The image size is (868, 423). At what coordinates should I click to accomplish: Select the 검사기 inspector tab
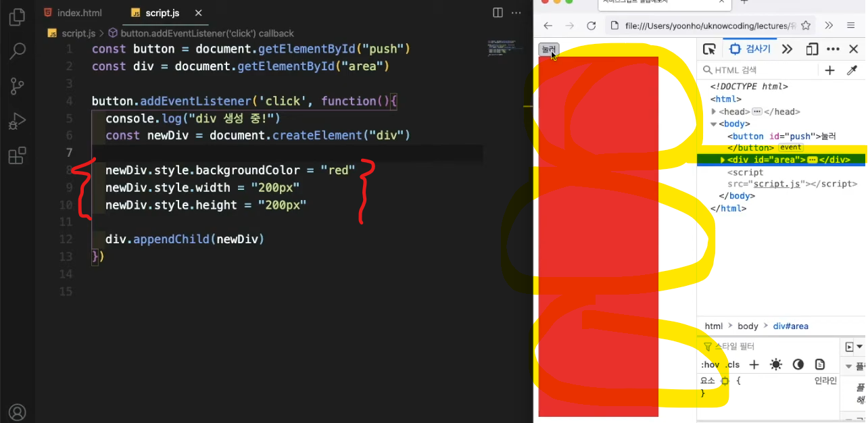click(x=750, y=49)
